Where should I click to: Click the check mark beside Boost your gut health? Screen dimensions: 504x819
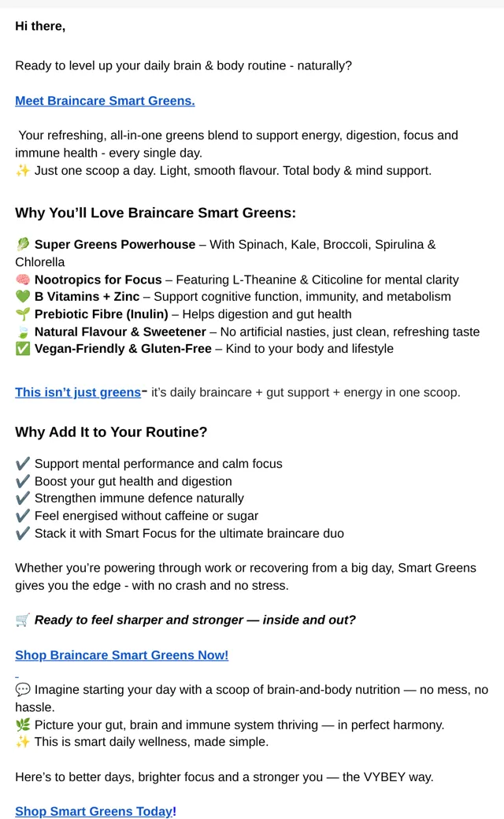[x=23, y=481]
